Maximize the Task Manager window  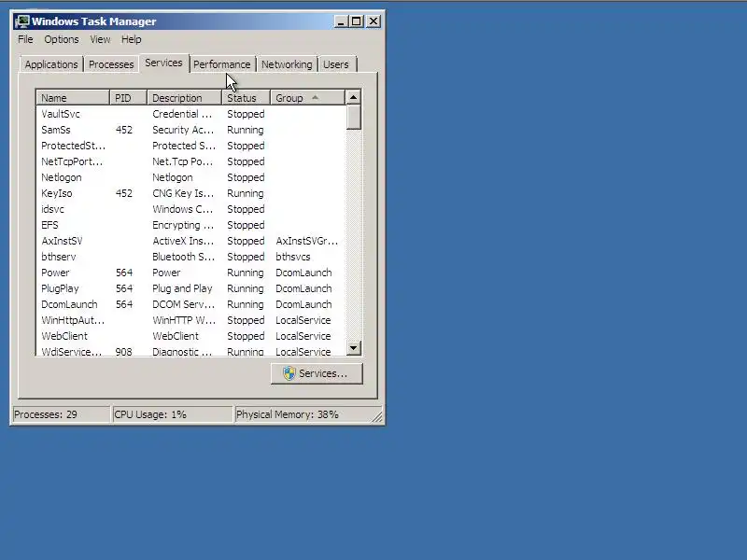(357, 21)
